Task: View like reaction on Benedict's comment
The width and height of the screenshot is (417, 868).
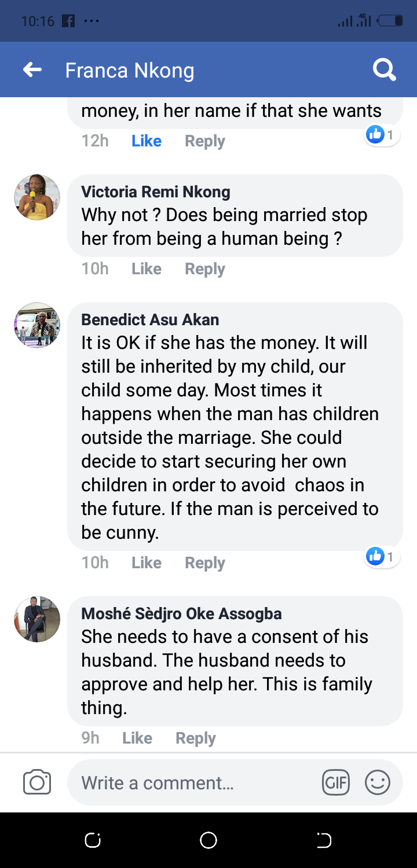Action: click(382, 557)
